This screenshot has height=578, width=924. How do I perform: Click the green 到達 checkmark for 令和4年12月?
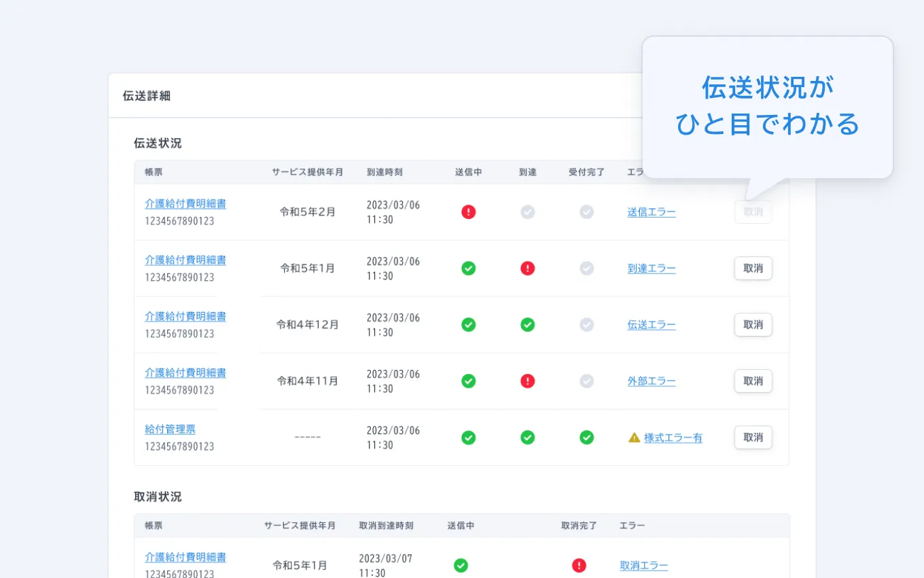point(527,324)
